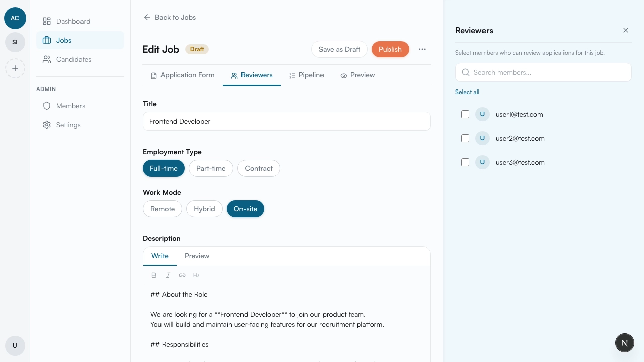Open the Next.js dev tools badge
Image resolution: width=644 pixels, height=362 pixels.
[625, 343]
